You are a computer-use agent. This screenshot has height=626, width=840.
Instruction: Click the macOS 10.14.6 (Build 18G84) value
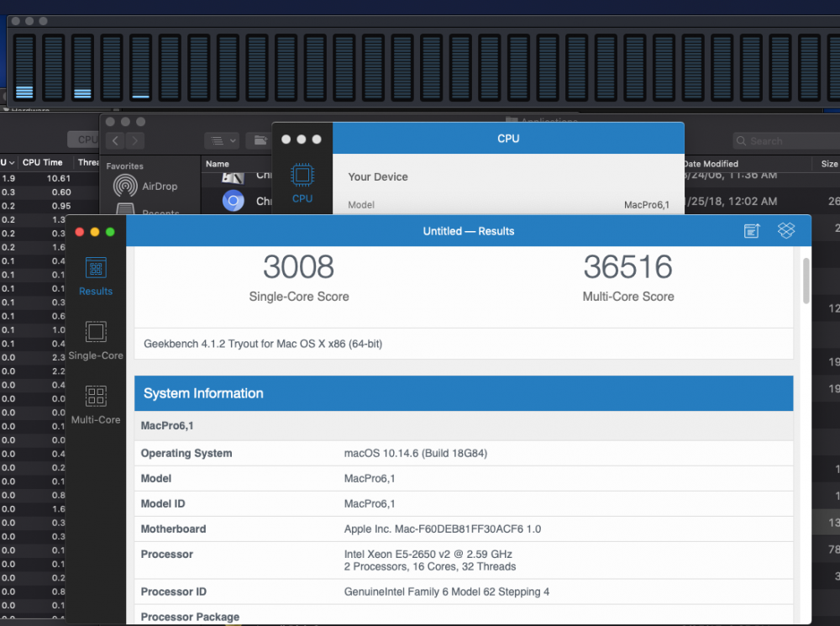pos(415,454)
